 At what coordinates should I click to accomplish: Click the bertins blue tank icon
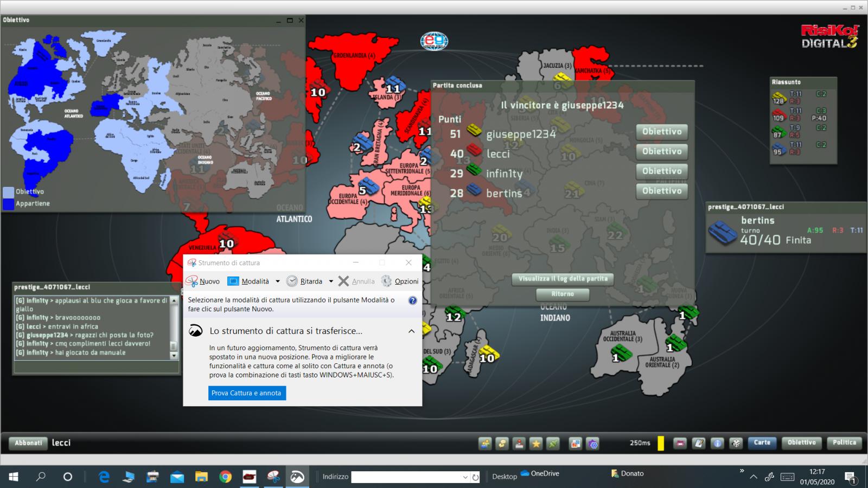pyautogui.click(x=723, y=232)
